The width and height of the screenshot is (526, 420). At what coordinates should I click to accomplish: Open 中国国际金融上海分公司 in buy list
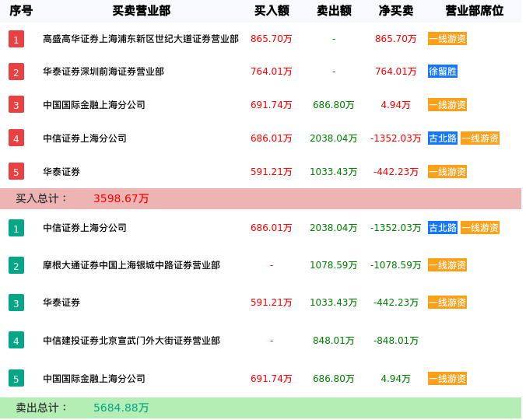[x=94, y=104]
